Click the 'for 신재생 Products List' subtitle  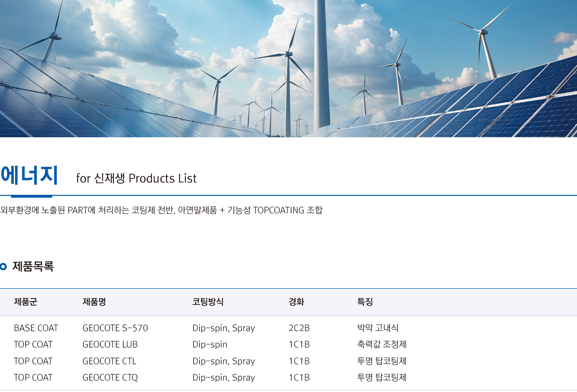tap(136, 178)
